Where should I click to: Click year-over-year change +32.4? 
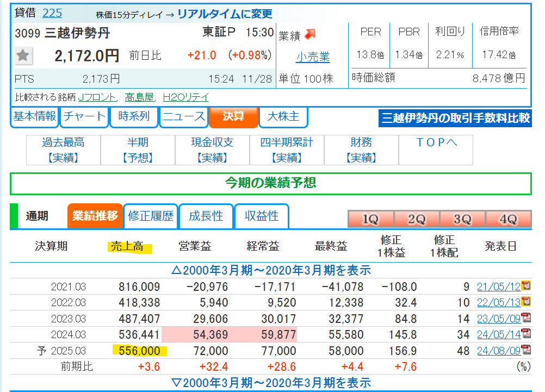click(x=213, y=367)
